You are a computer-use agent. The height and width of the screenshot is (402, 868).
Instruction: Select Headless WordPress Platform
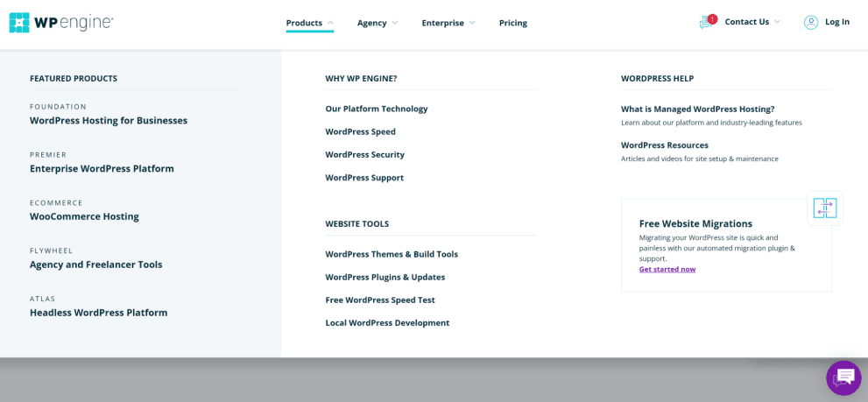[98, 313]
